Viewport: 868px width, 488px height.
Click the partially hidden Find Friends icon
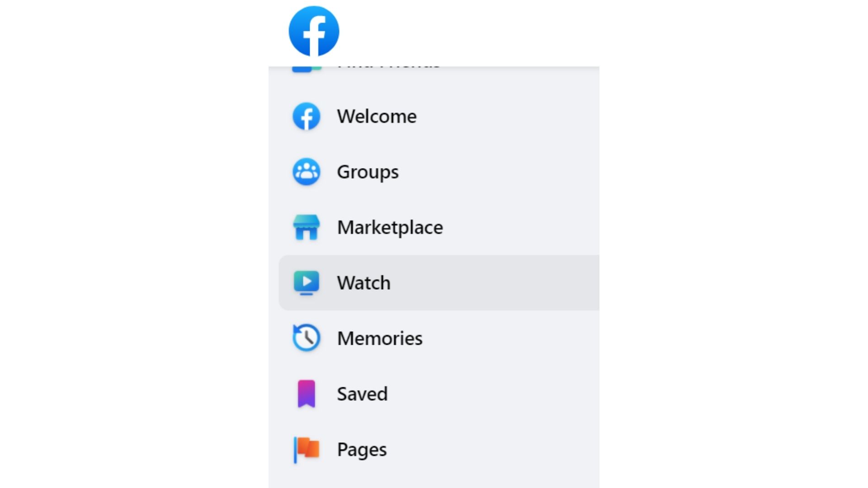(307, 70)
